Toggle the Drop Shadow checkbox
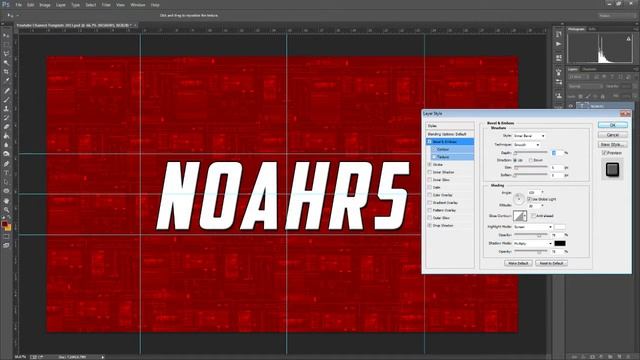 pos(429,225)
